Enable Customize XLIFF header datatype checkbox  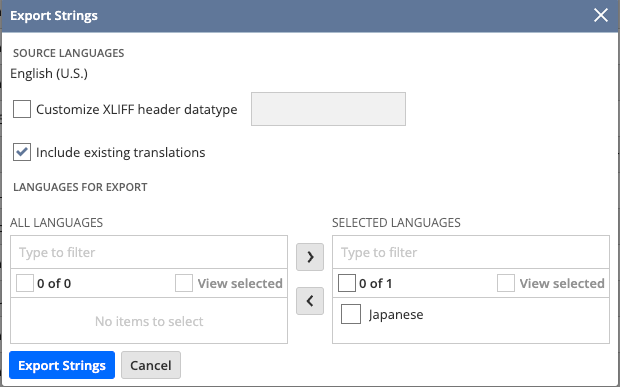point(22,109)
